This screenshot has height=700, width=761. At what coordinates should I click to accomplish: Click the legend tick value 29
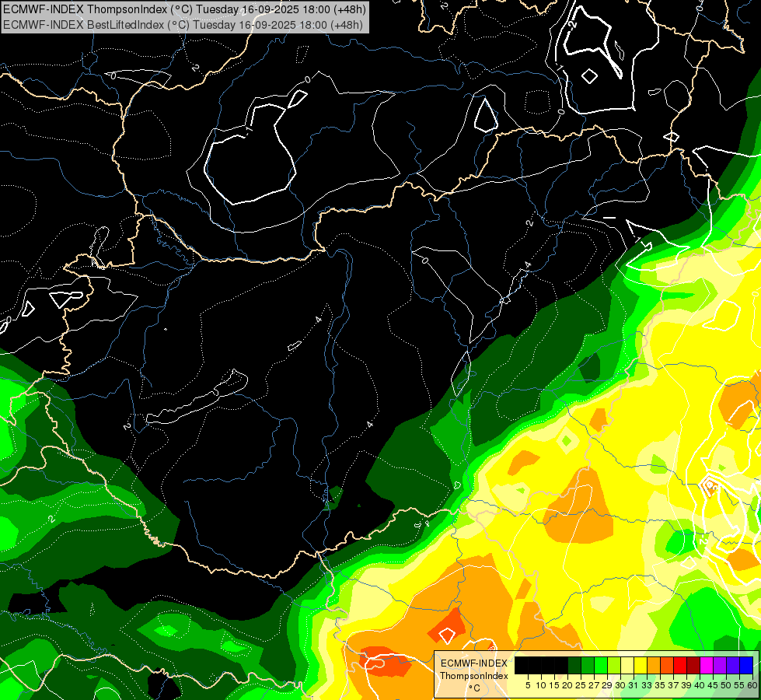point(606,685)
